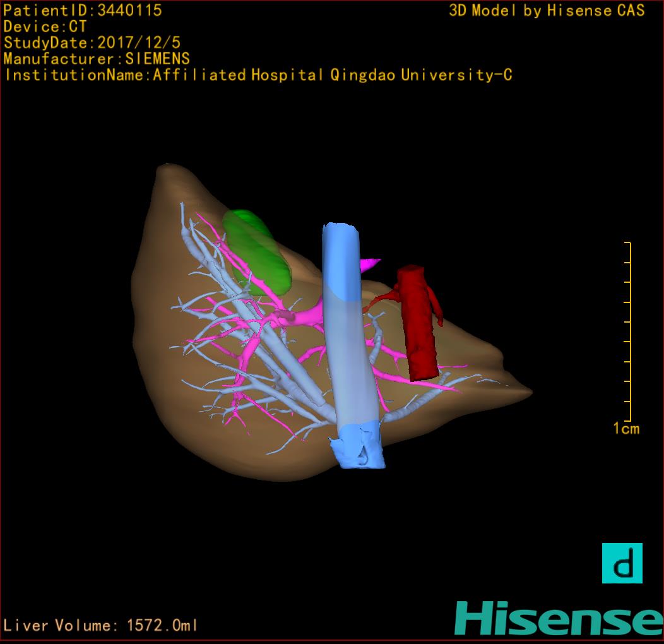Image resolution: width=664 pixels, height=644 pixels.
Task: Click the Manufacturer SIEMENS label
Action: [97, 59]
